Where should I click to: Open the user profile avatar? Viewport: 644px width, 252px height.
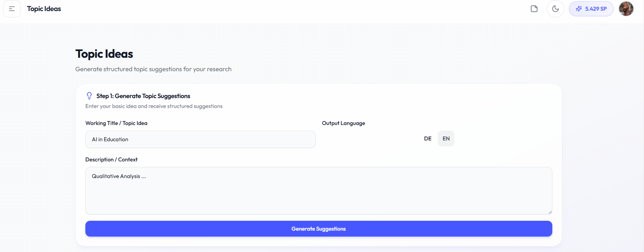tap(626, 9)
